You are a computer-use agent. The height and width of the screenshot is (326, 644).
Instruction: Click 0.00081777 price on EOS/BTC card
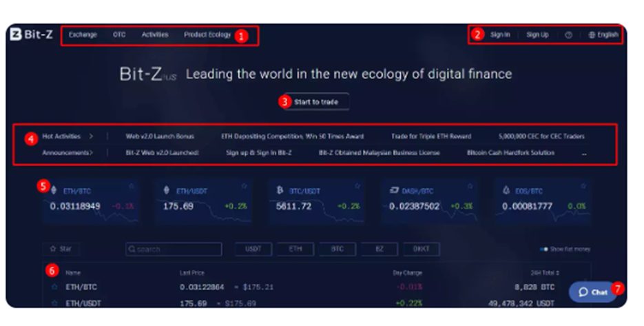coord(527,206)
